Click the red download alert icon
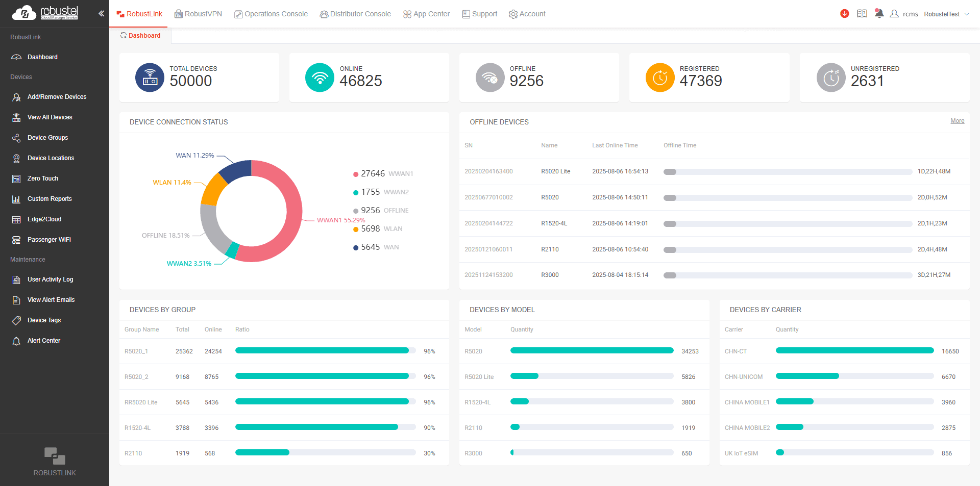This screenshot has height=486, width=980. pos(845,14)
